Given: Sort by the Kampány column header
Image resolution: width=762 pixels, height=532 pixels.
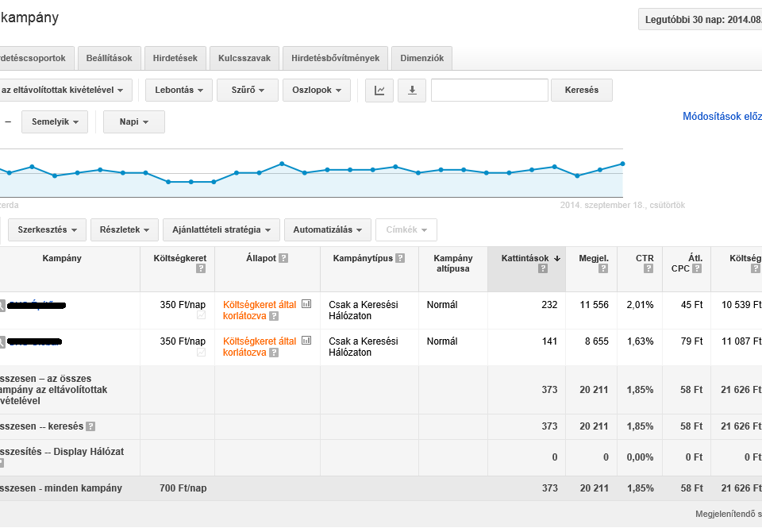Looking at the screenshot, I should (62, 258).
